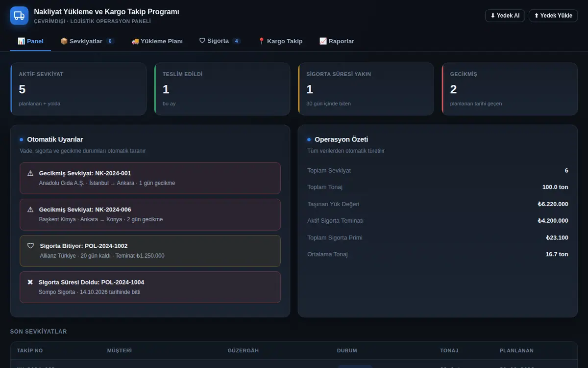The image size is (588, 368).
Task: Click the 'Planlanan' column header
Action: [516, 351]
